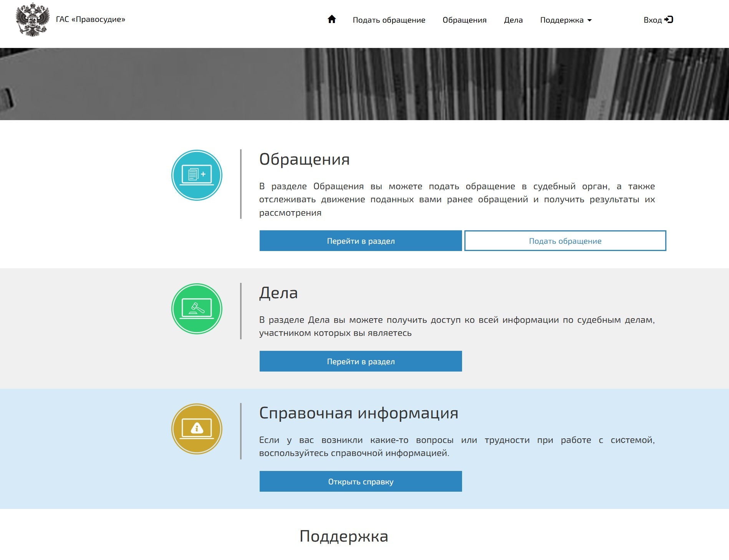Expand the Поддержка dropdown menu
Viewport: 729px width, 560px height.
click(566, 20)
